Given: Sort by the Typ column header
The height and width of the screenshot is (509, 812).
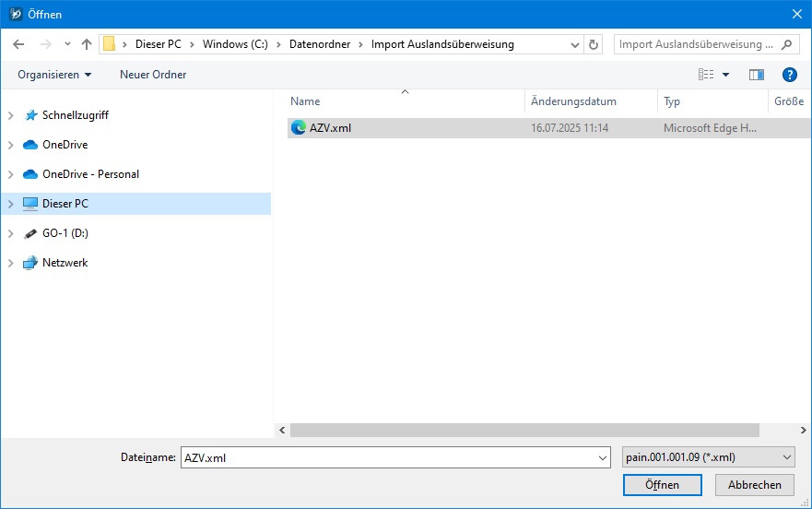Looking at the screenshot, I should point(712,101).
